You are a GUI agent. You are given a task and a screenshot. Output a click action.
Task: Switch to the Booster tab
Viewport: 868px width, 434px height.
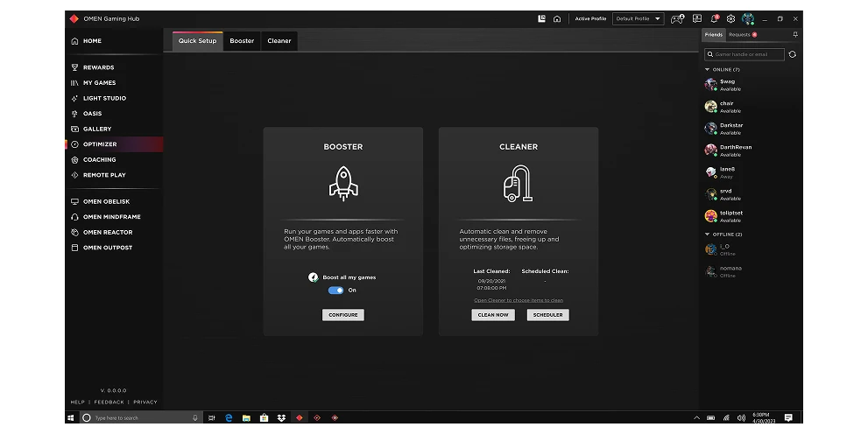pyautogui.click(x=242, y=41)
